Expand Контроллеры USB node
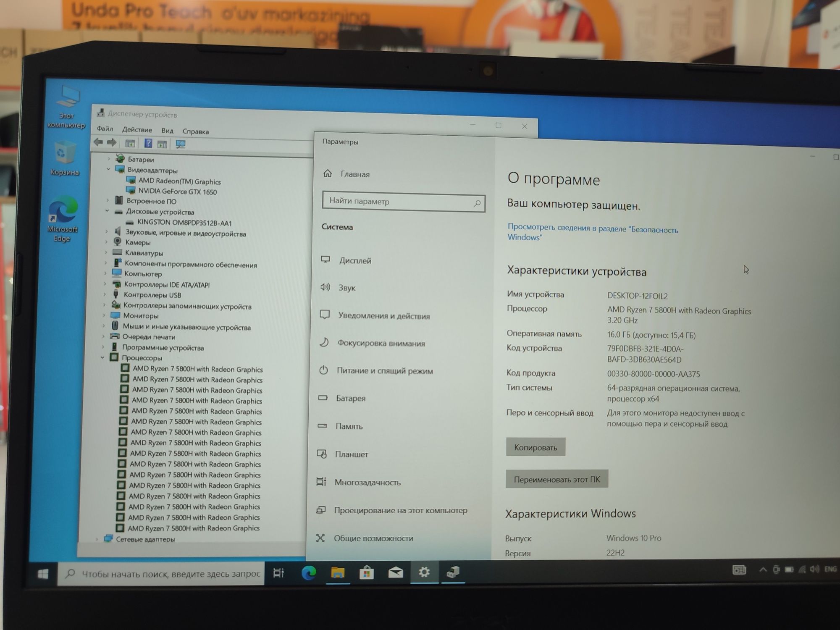The width and height of the screenshot is (840, 630). [105, 294]
